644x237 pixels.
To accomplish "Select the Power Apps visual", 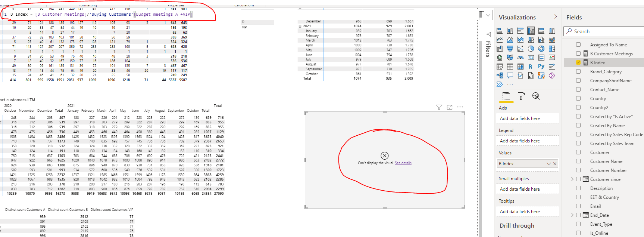I will tap(552, 76).
